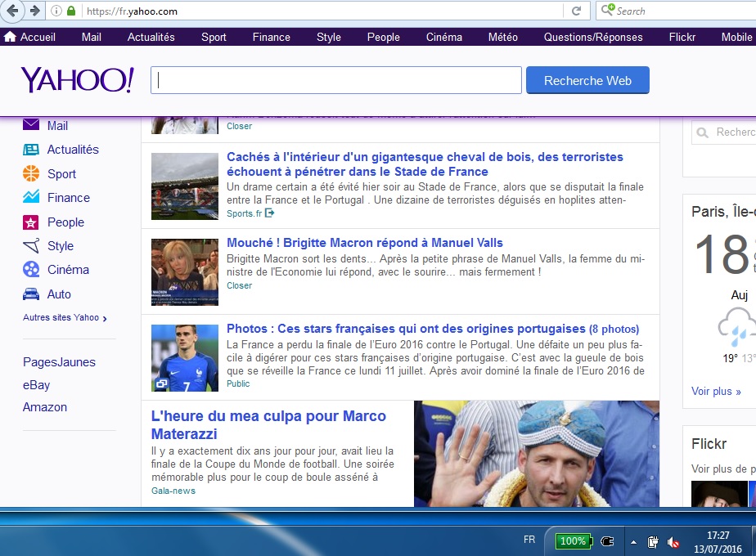Click the Cinéma film reel icon in sidebar
Image resolution: width=756 pixels, height=556 pixels.
coord(31,269)
